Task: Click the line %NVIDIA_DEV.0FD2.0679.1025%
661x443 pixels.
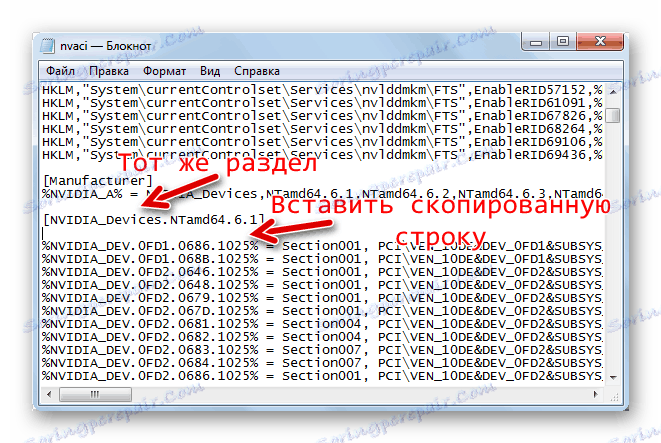Action: pos(322,298)
